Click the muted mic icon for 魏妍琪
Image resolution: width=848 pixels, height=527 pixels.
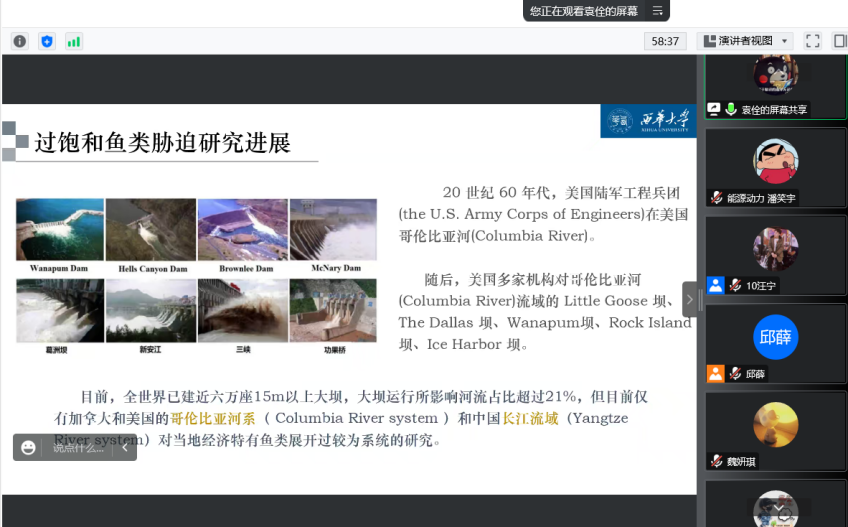click(716, 461)
